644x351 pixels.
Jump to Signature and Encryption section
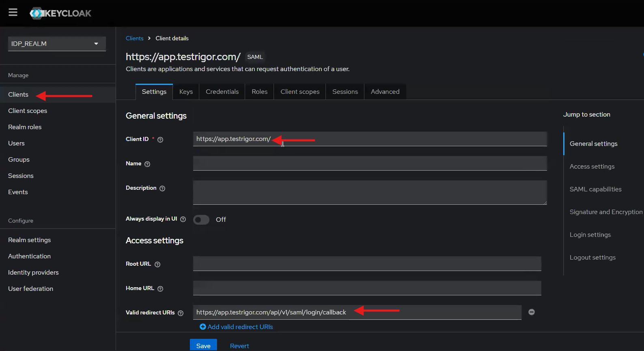point(606,212)
